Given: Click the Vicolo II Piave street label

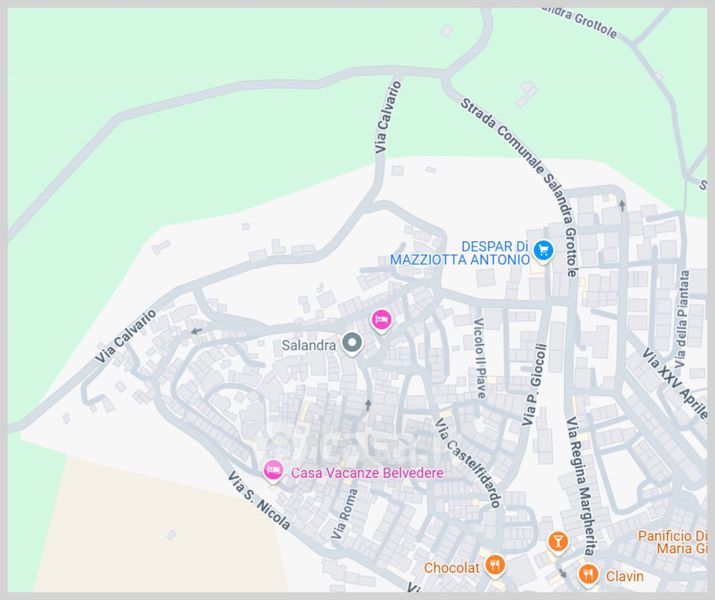Looking at the screenshot, I should coord(480,358).
